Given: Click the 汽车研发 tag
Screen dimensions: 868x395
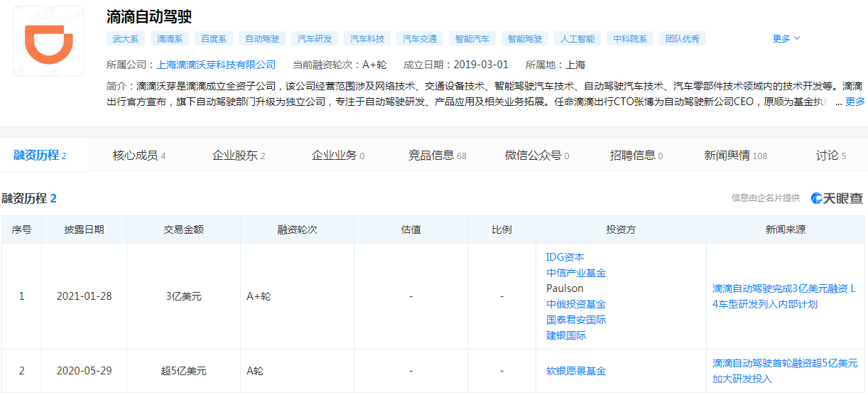Looking at the screenshot, I should (x=315, y=39).
